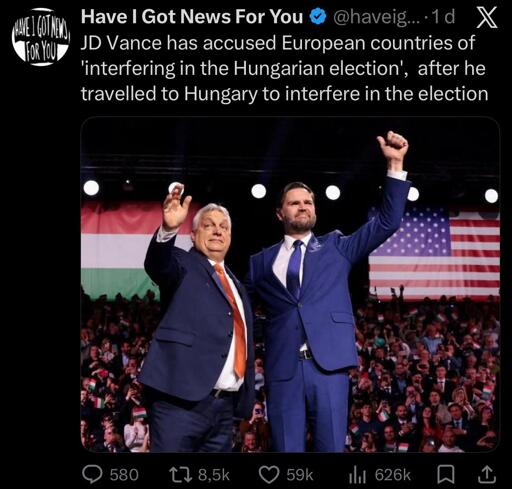512x489 pixels.
Task: Like the post with the heart icon
Action: click(x=269, y=475)
